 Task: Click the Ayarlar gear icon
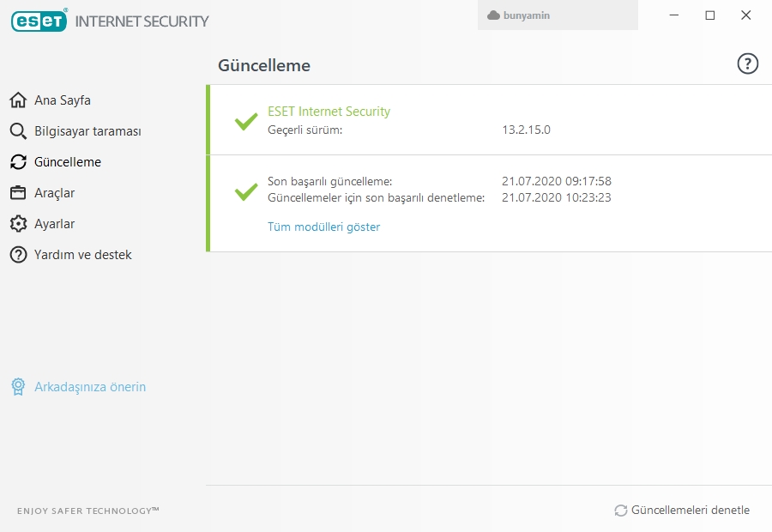(18, 224)
